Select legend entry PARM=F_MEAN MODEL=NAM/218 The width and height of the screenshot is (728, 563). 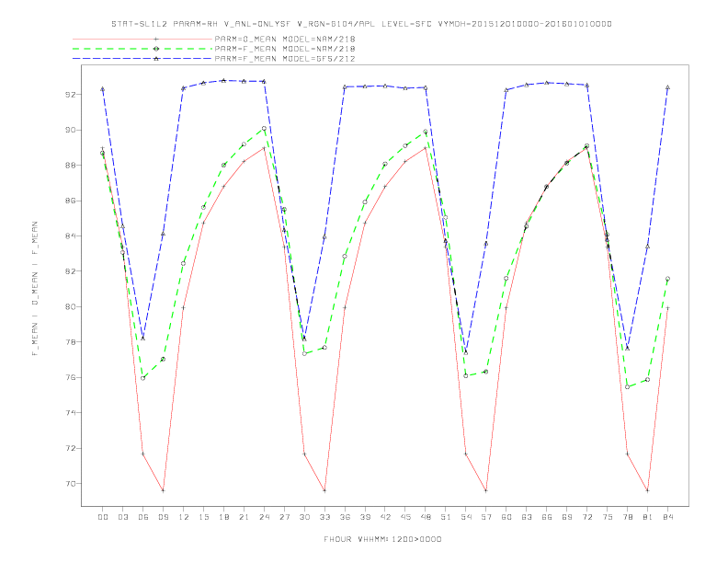pyautogui.click(x=285, y=49)
